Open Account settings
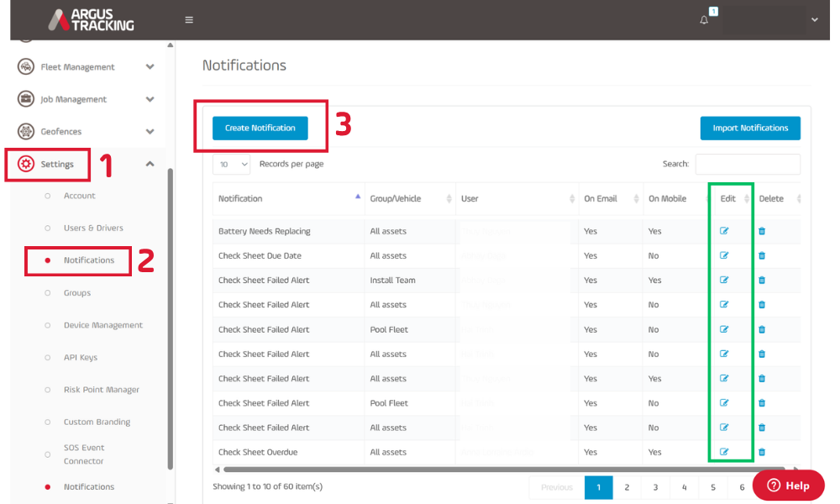Viewport: 840px width, 504px height. [x=79, y=196]
